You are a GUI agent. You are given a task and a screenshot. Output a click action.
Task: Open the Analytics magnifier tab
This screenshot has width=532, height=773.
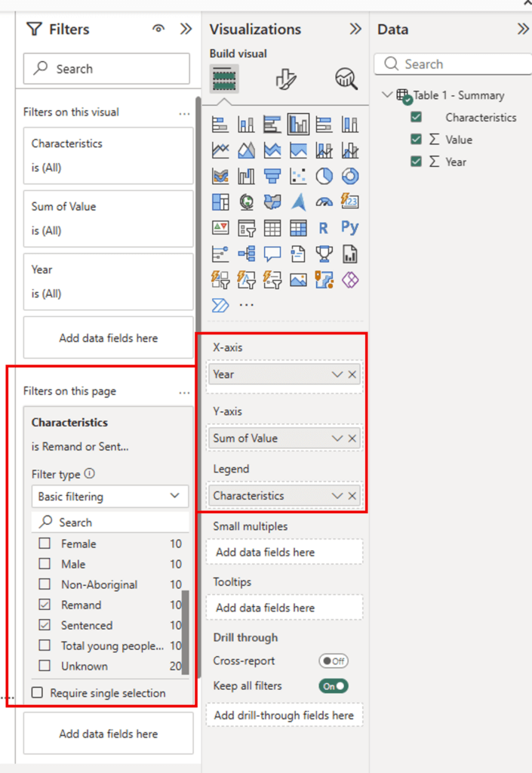pos(346,79)
